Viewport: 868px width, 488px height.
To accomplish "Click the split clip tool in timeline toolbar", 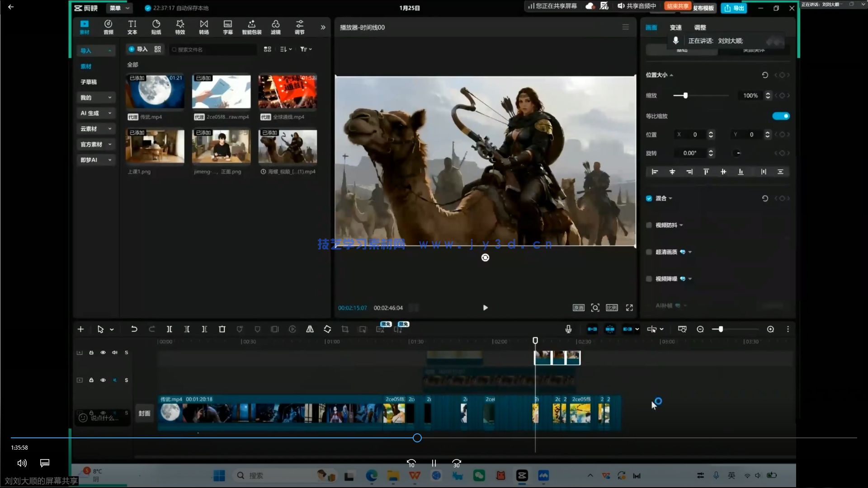I will 169,329.
